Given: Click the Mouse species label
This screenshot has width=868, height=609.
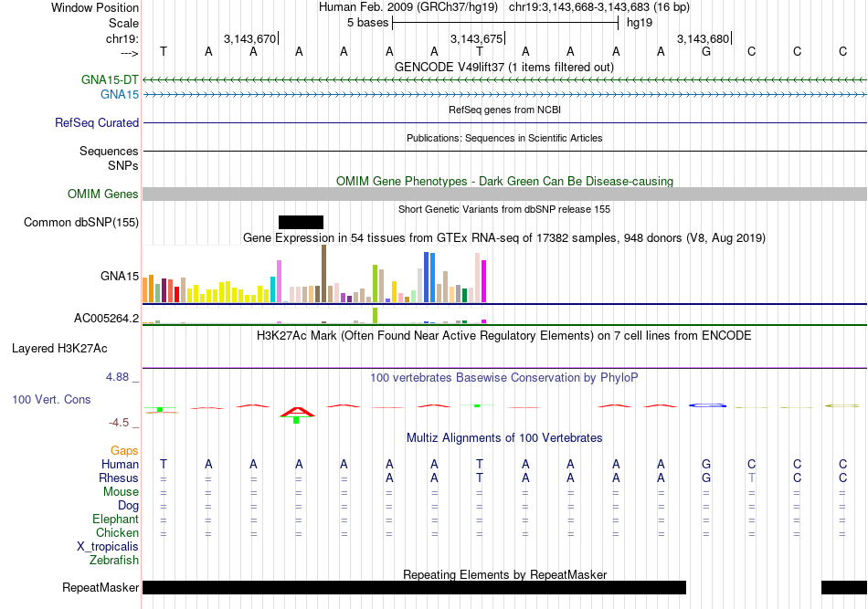Looking at the screenshot, I should (121, 492).
